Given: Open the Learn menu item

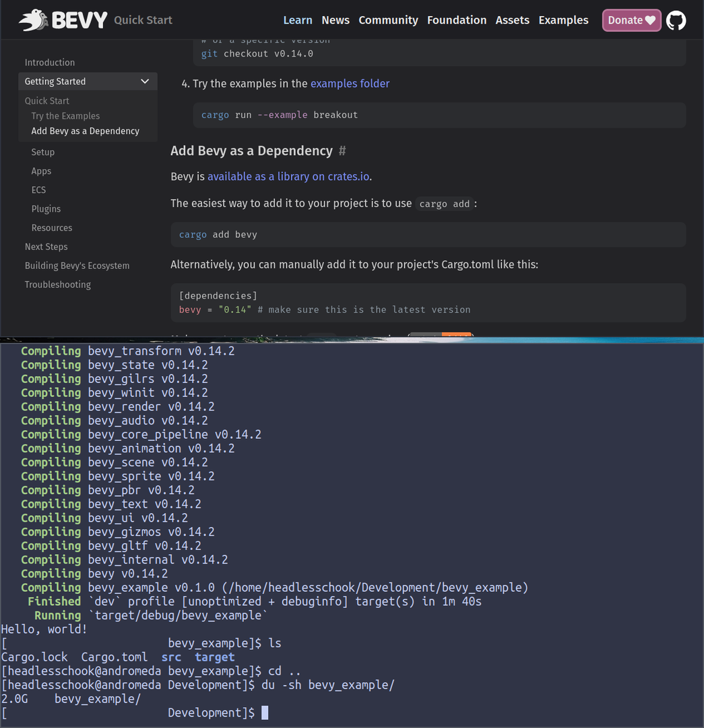Looking at the screenshot, I should coord(298,20).
